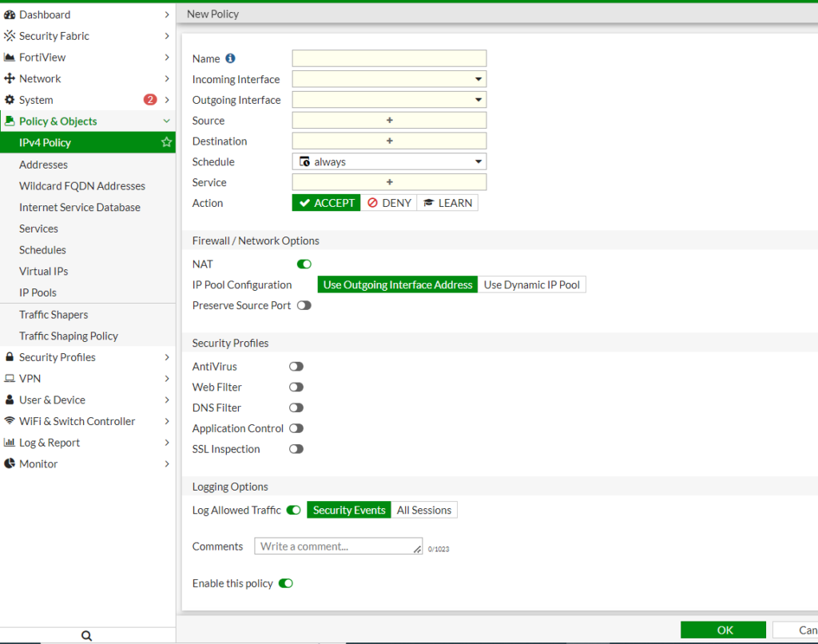Click the FortiView chart icon
Screen dimensions: 818x644
(x=10, y=58)
